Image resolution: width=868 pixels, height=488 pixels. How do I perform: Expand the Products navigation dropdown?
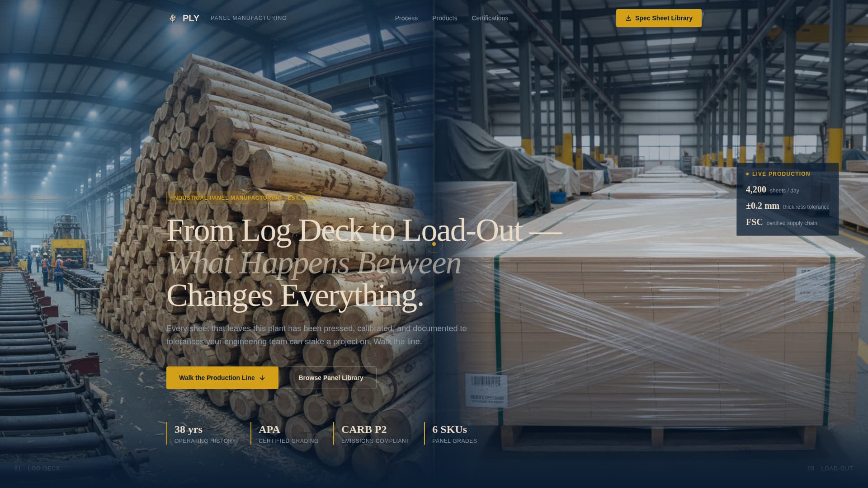coord(445,18)
